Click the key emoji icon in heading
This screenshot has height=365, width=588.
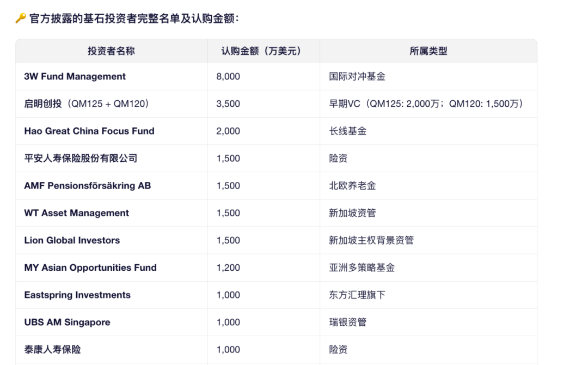[x=21, y=19]
